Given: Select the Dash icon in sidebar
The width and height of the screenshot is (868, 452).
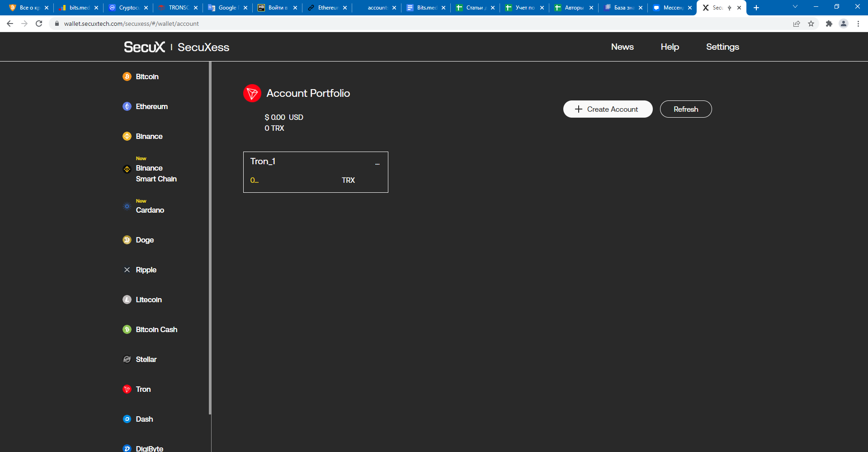Looking at the screenshot, I should pyautogui.click(x=127, y=419).
